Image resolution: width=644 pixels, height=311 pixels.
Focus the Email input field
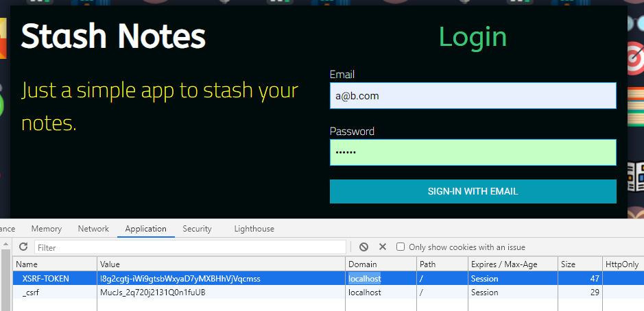[x=473, y=96]
